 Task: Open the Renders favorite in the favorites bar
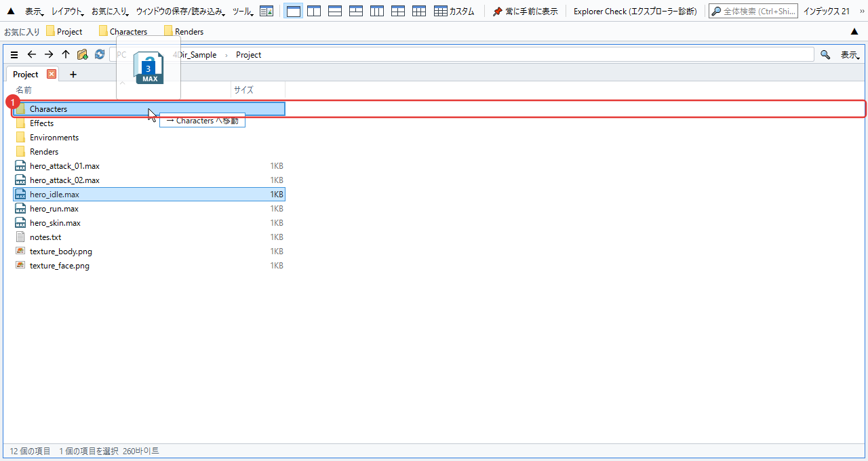click(184, 31)
